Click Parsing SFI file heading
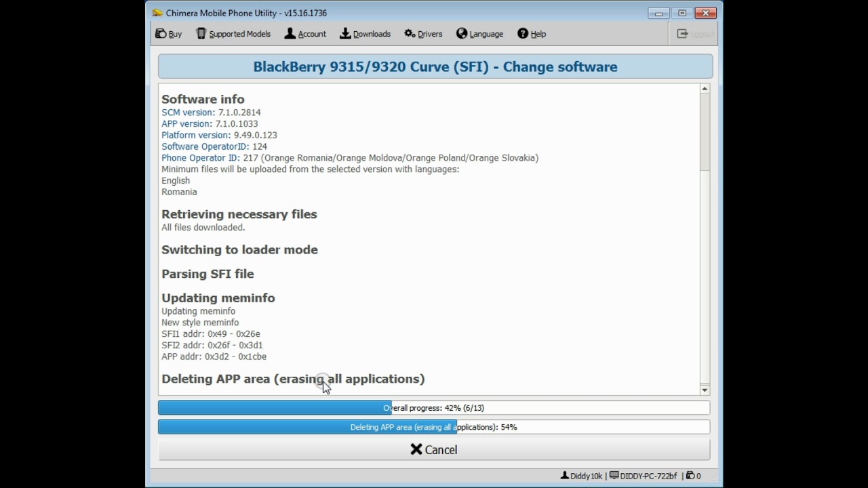 [208, 274]
